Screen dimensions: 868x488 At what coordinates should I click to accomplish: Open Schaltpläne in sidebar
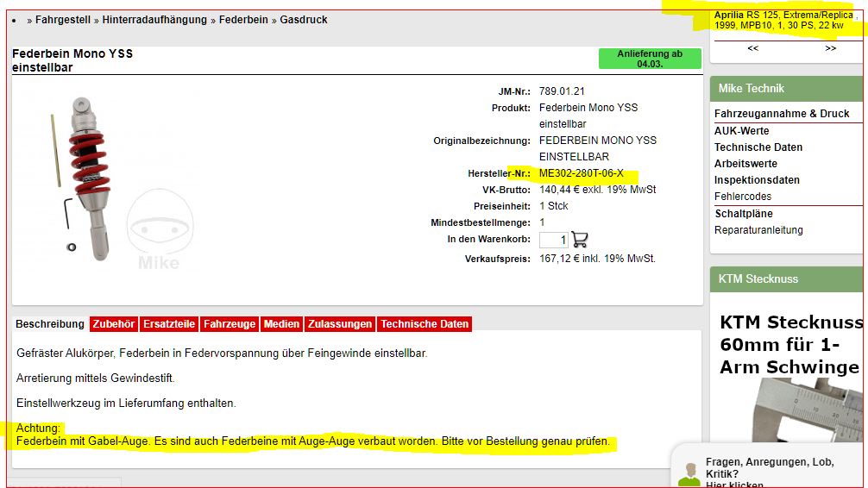pos(743,214)
